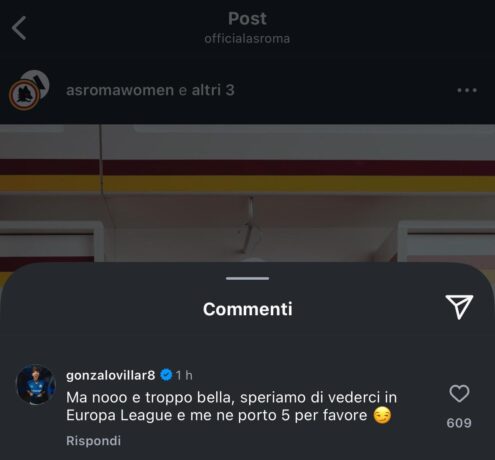Tap the dimmed post image behind the sheet
The image size is (495, 460).
tap(247, 193)
